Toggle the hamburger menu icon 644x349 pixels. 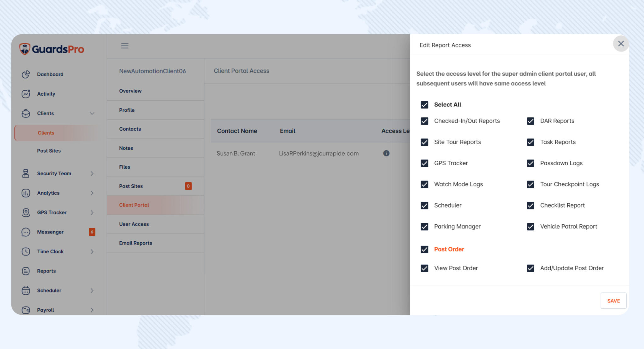(125, 46)
